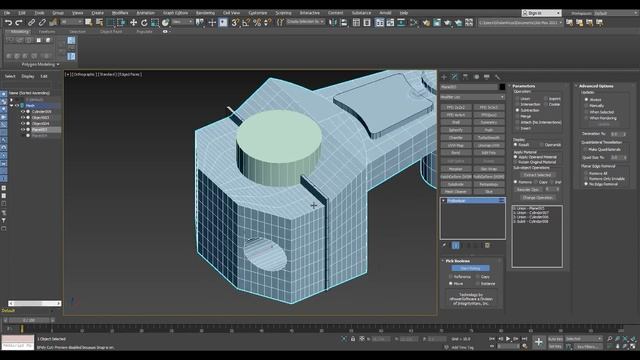Click the Change Operation button
Viewport: 640px width, 360px height.
[x=537, y=198]
